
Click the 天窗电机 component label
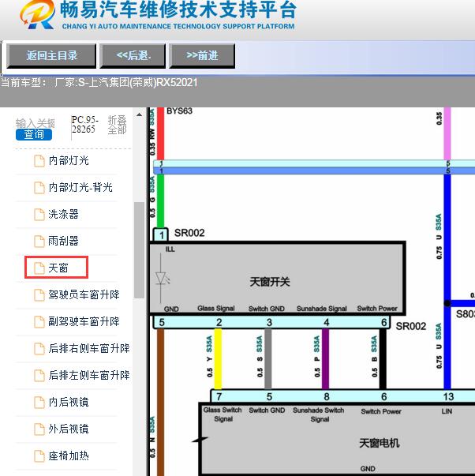(x=379, y=443)
